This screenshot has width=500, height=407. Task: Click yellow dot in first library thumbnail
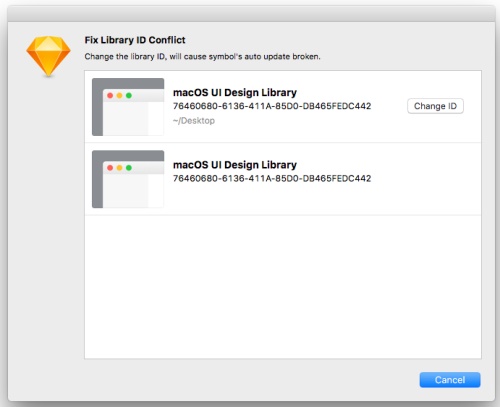coord(119,96)
